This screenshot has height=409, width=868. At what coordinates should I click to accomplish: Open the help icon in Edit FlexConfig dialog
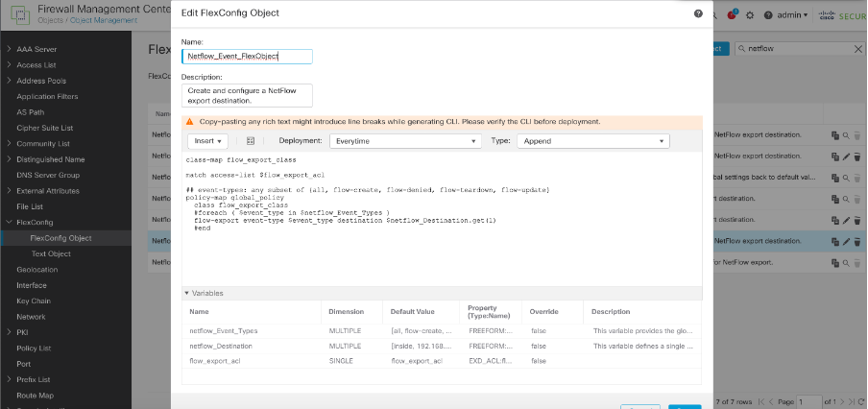tap(698, 13)
